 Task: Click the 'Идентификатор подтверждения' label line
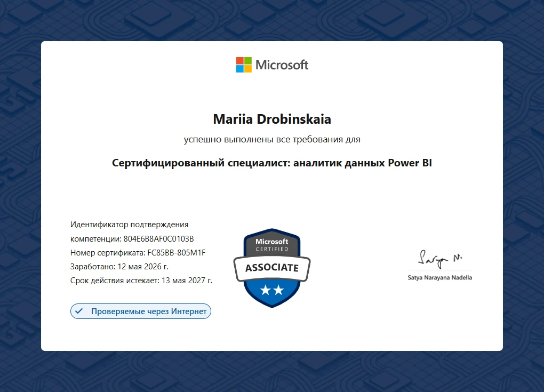click(x=130, y=225)
